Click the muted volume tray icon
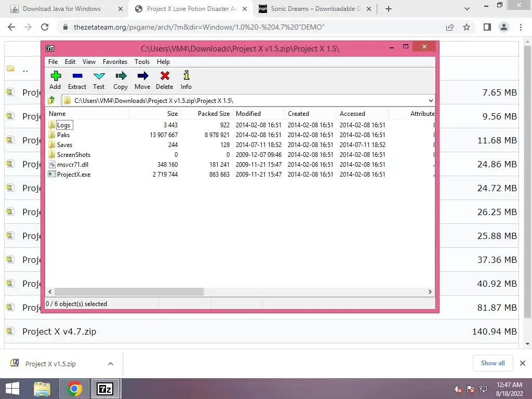This screenshot has width=532, height=399. point(458,389)
